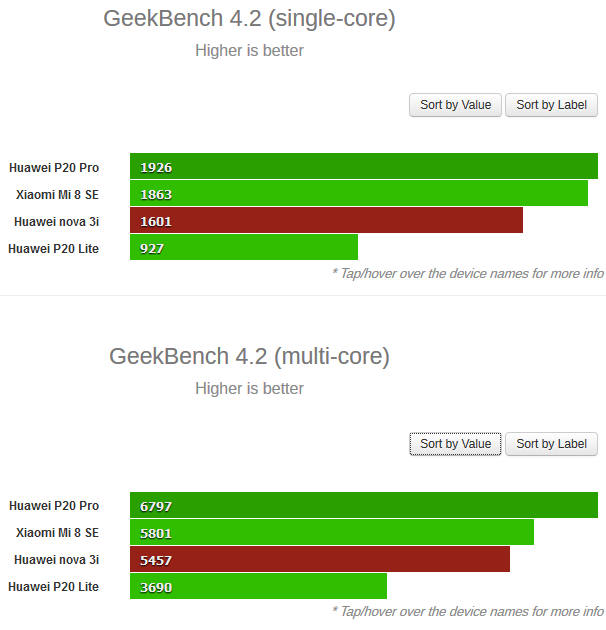
Task: Click Sort by Label in single-core chart
Action: pos(551,105)
